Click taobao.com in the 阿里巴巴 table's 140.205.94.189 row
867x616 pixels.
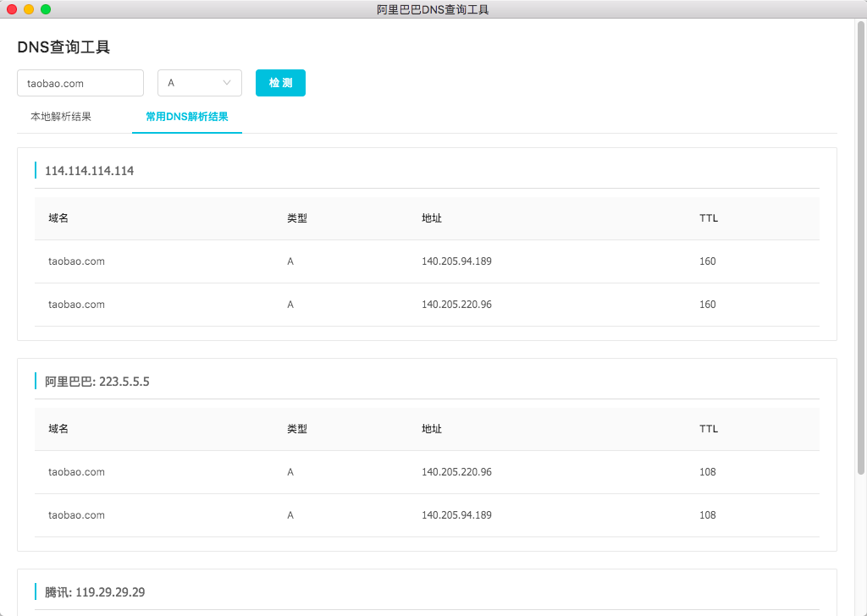tap(76, 515)
